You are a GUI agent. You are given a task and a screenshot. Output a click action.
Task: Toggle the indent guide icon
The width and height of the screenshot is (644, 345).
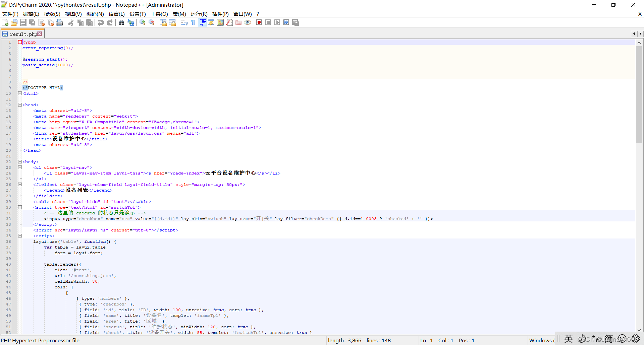202,22
